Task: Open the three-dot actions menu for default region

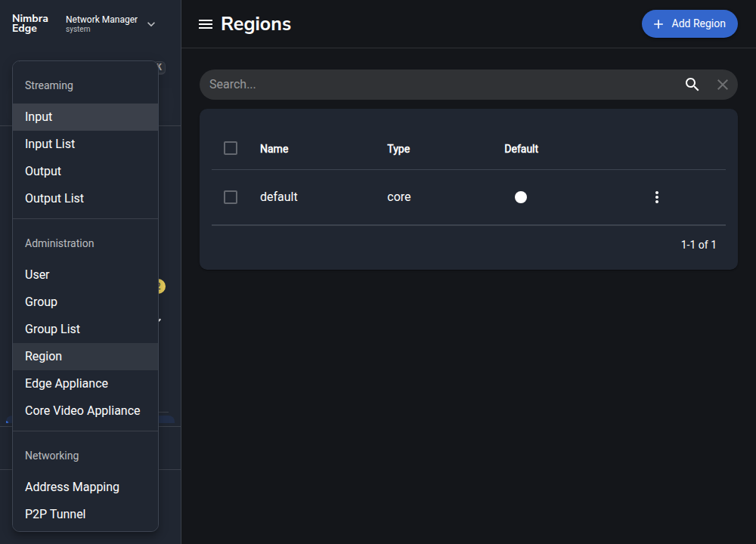Action: click(x=657, y=197)
